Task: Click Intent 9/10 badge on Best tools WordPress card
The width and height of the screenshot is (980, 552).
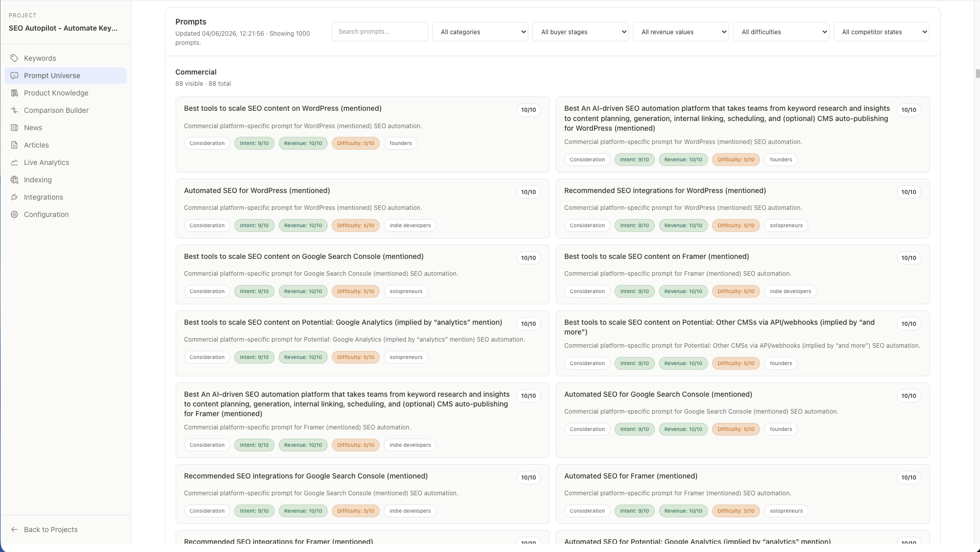Action: tap(254, 143)
